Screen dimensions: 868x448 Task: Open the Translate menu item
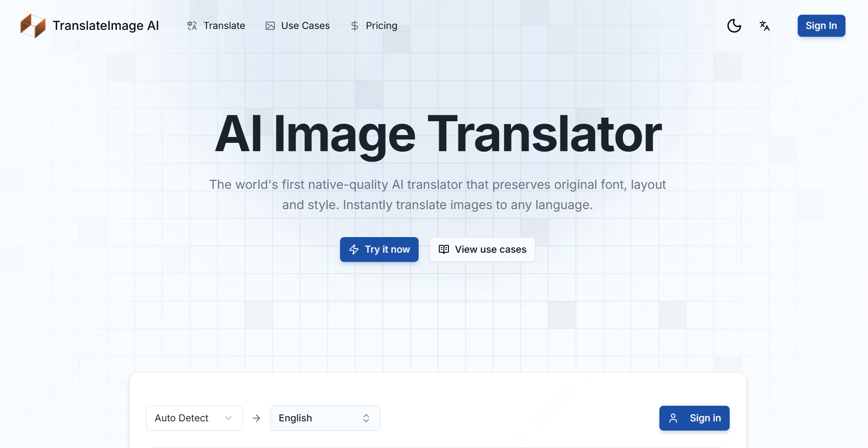pyautogui.click(x=224, y=26)
